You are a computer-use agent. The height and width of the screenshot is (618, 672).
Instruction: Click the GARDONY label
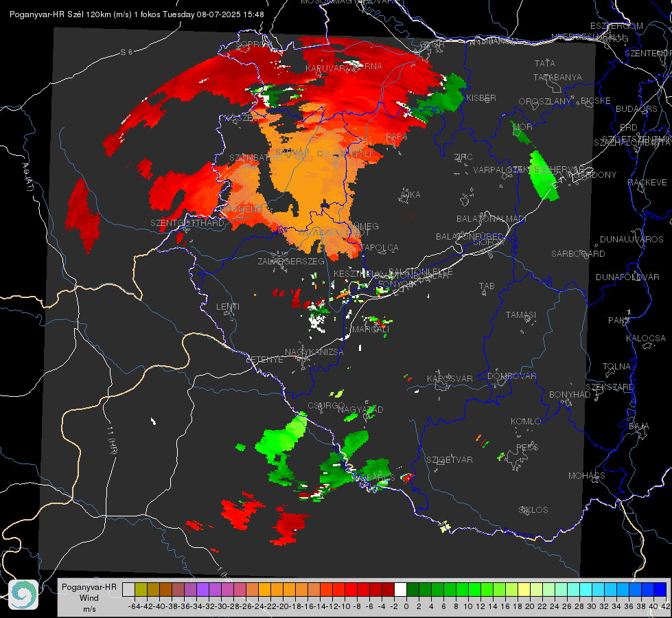(x=596, y=175)
